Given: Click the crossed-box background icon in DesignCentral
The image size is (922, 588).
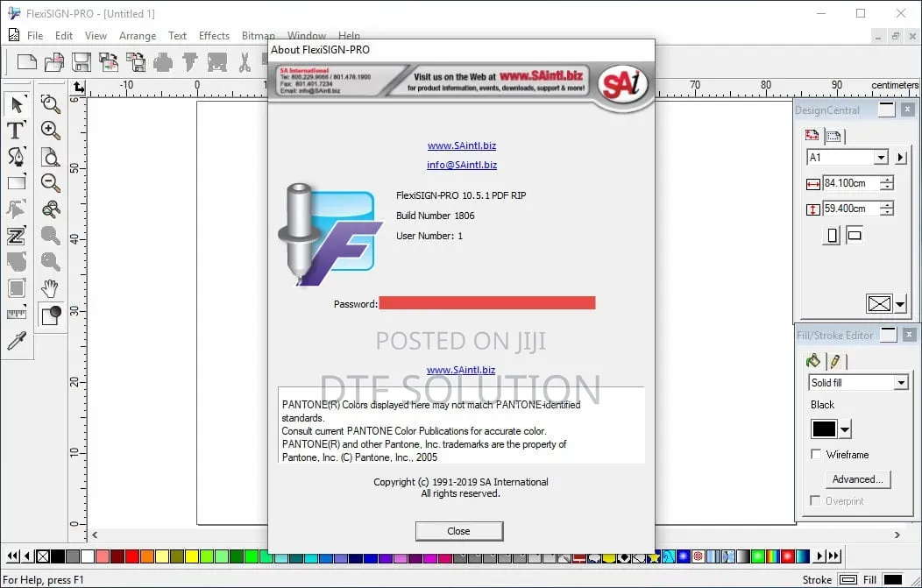Looking at the screenshot, I should 879,303.
